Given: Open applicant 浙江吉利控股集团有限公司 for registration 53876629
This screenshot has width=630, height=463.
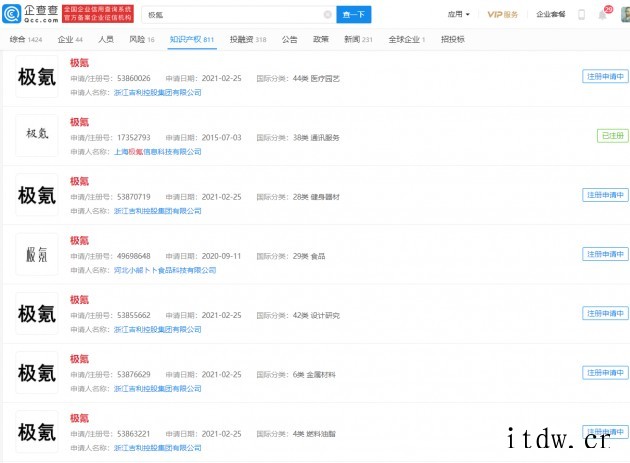Looking at the screenshot, I should [x=158, y=389].
